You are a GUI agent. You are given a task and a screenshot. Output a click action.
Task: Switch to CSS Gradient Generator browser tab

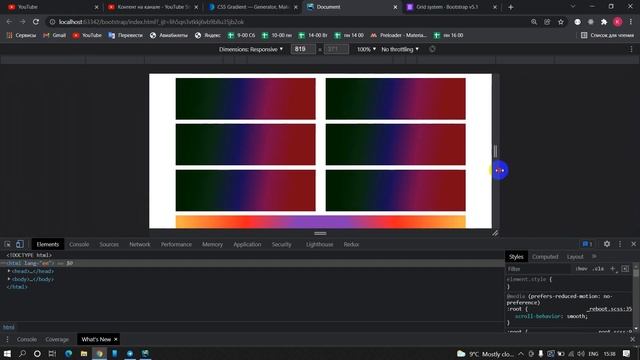(252, 7)
